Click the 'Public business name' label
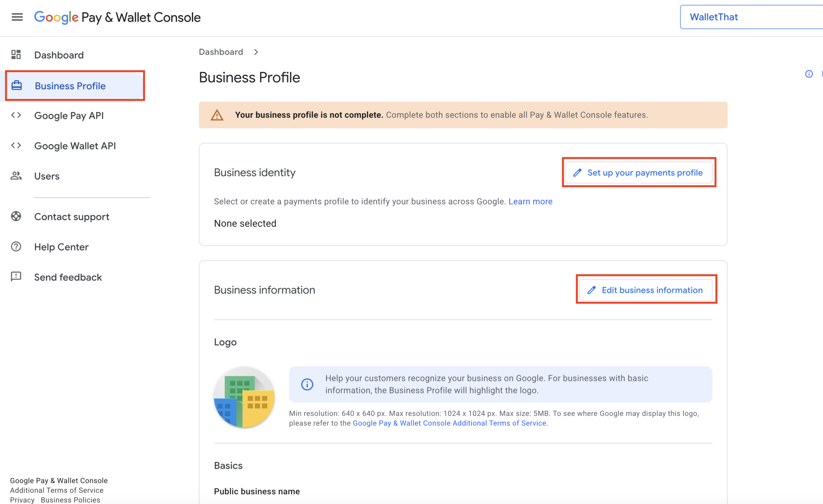Screen dimensions: 823x504 pos(257,491)
